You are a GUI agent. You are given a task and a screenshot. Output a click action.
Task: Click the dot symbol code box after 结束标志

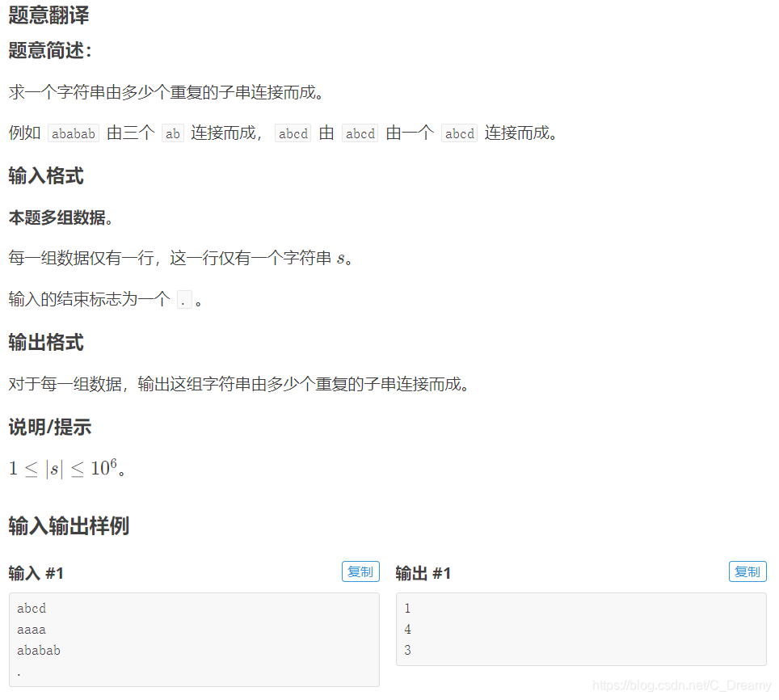(184, 299)
